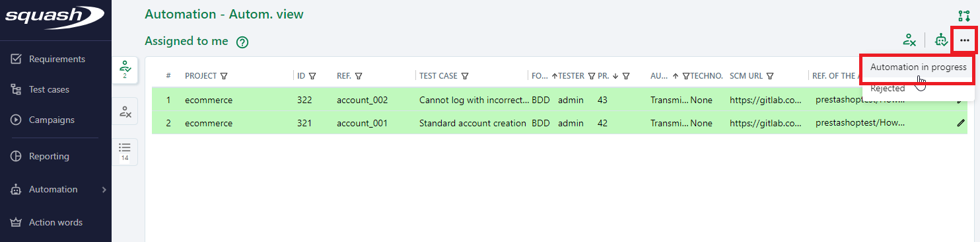This screenshot has width=980, height=242.
Task: Click priority value 43
Action: pos(603,101)
